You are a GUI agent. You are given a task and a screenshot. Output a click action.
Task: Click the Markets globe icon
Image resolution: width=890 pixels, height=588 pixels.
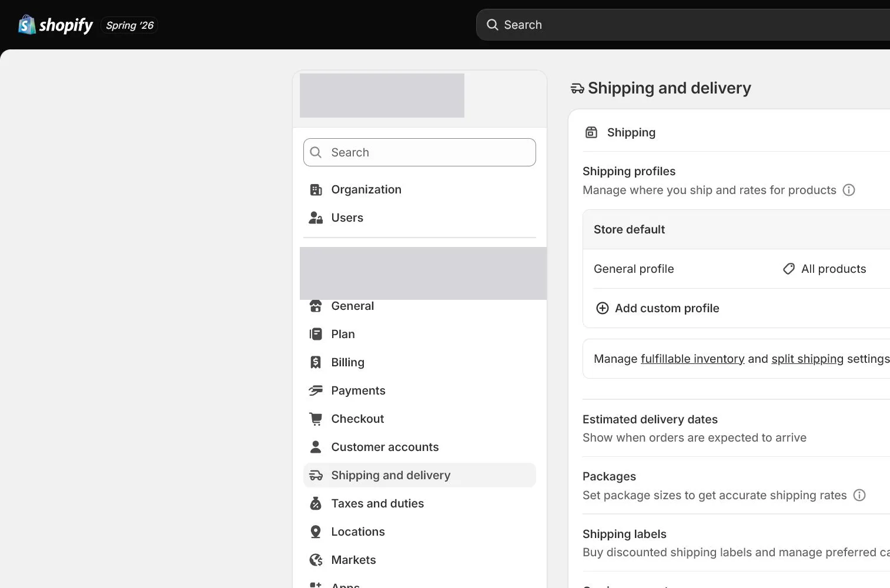[316, 560]
